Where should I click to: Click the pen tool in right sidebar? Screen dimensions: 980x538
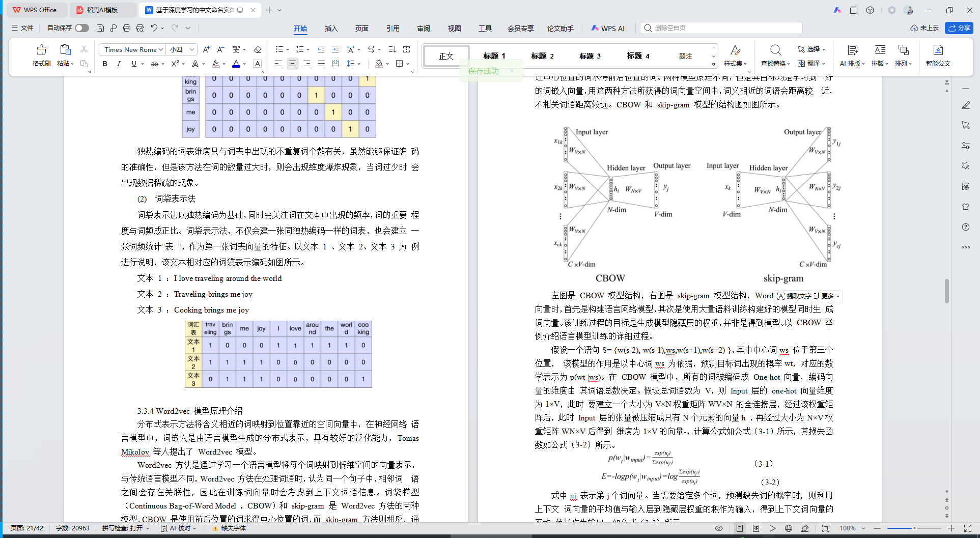(x=966, y=105)
